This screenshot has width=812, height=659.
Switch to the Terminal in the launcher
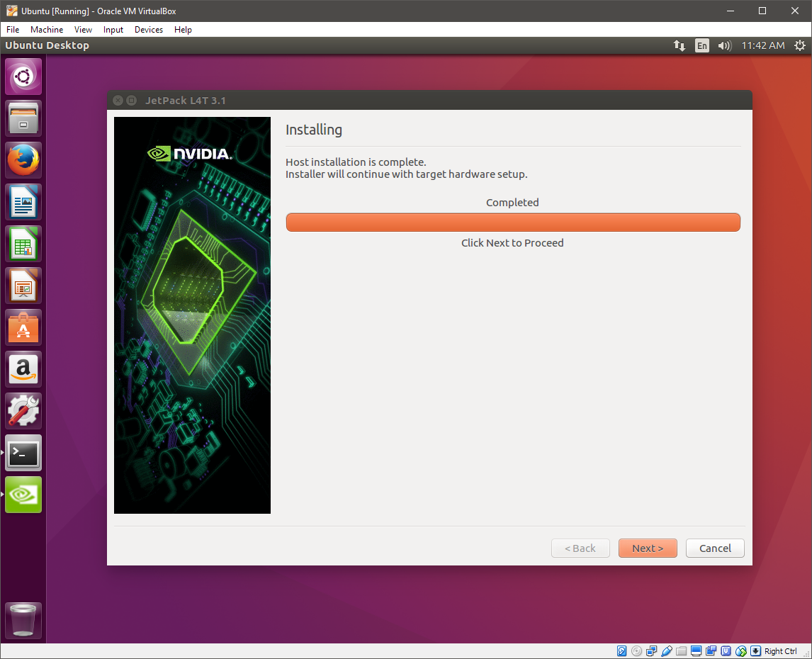tap(23, 454)
